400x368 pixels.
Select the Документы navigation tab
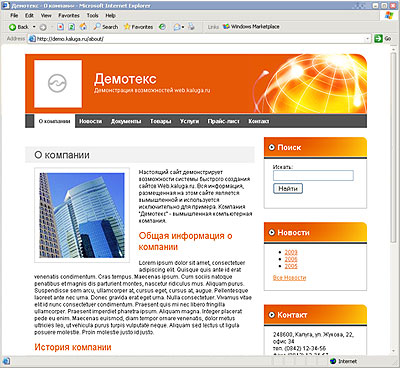(126, 121)
